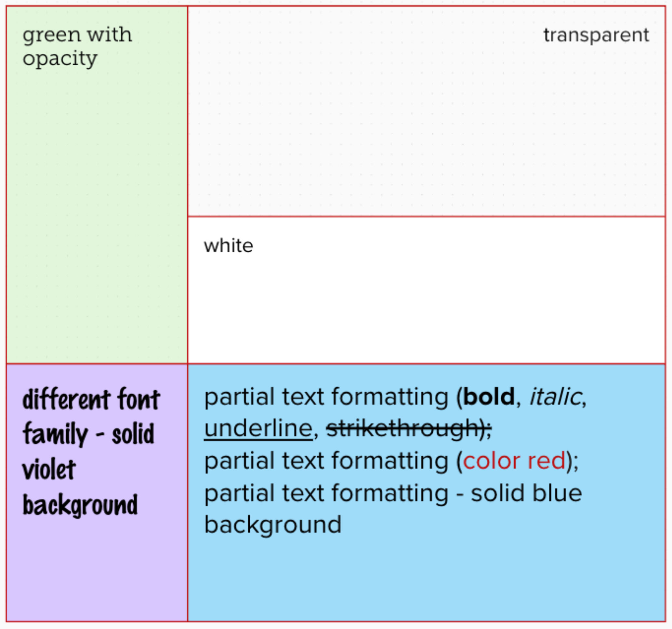Click the word "violet" in handwritten font
The image size is (672, 629).
[x=49, y=470]
